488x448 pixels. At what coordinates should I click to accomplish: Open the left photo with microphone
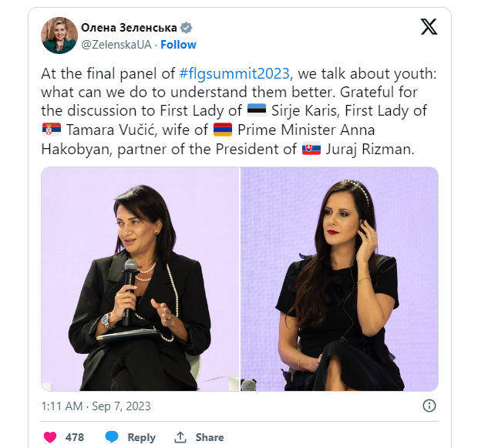coord(140,278)
